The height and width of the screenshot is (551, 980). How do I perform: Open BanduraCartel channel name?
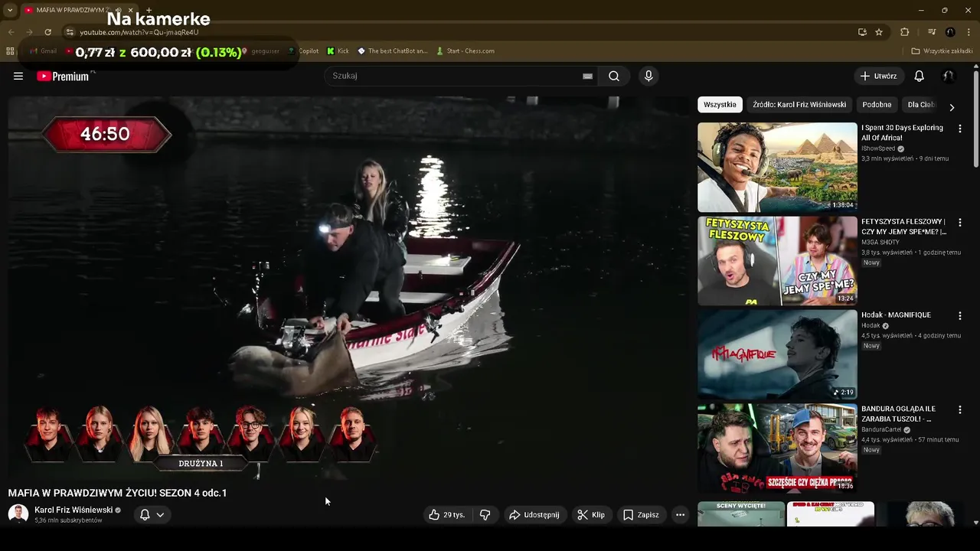(x=881, y=429)
